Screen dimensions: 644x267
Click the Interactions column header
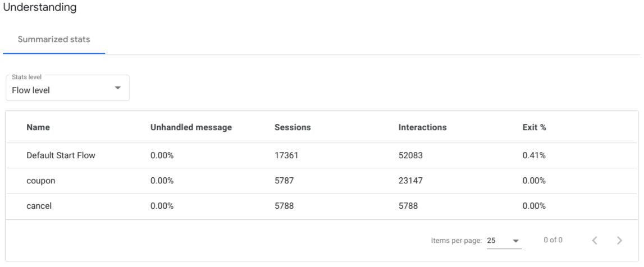pos(422,127)
